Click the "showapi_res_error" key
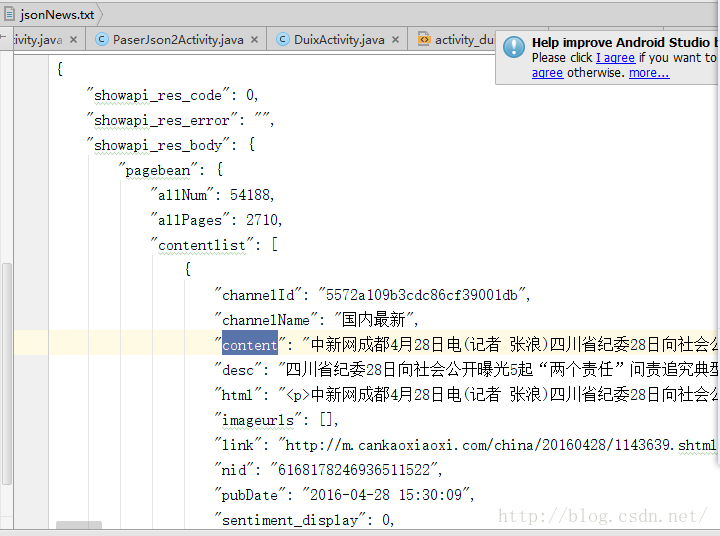 (x=162, y=120)
